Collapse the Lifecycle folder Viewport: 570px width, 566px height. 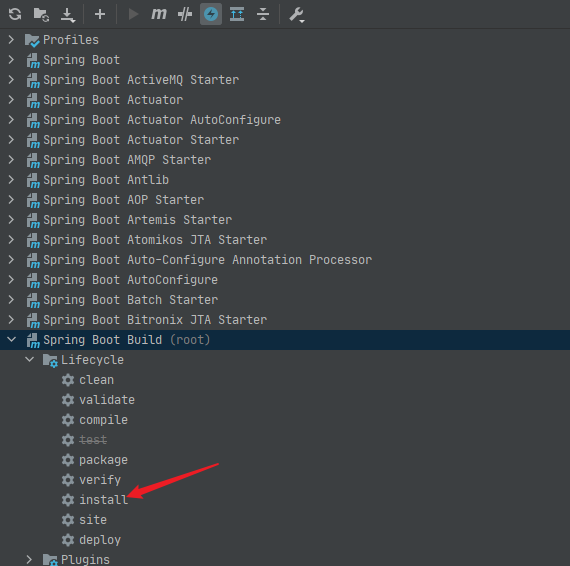(x=29, y=359)
